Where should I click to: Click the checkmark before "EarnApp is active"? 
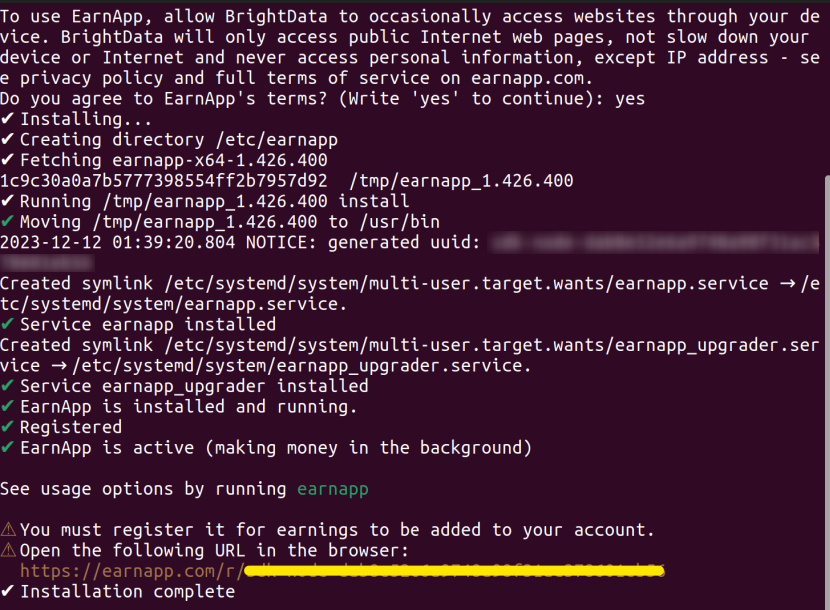click(8, 448)
